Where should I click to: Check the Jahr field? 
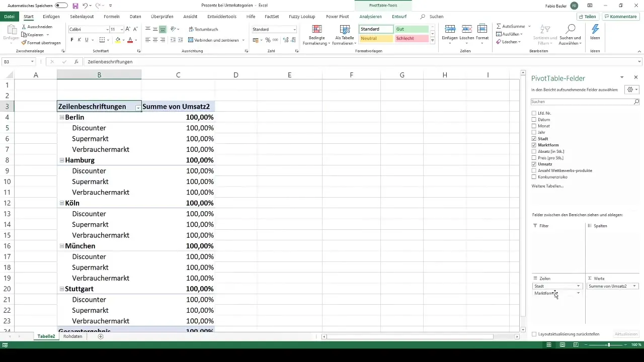[x=534, y=132]
